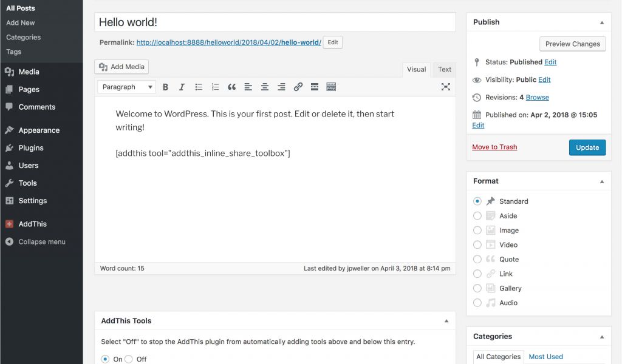This screenshot has width=622, height=364.
Task: Insert Read More tag
Action: tap(315, 87)
